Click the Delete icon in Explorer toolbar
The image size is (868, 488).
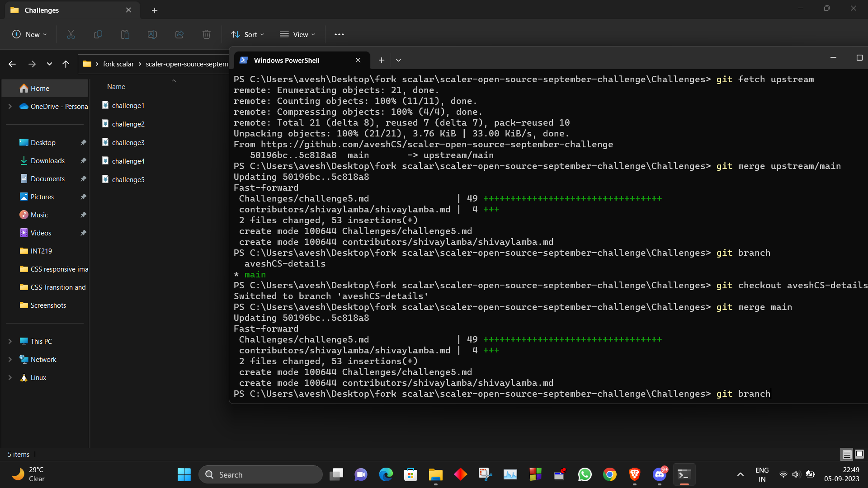(207, 34)
